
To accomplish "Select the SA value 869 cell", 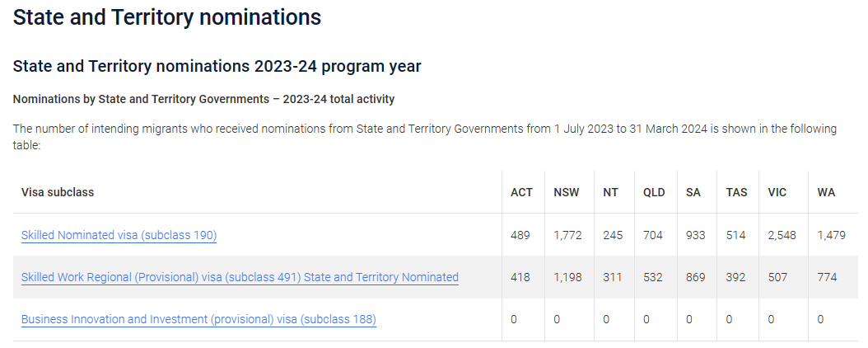I will click(696, 277).
